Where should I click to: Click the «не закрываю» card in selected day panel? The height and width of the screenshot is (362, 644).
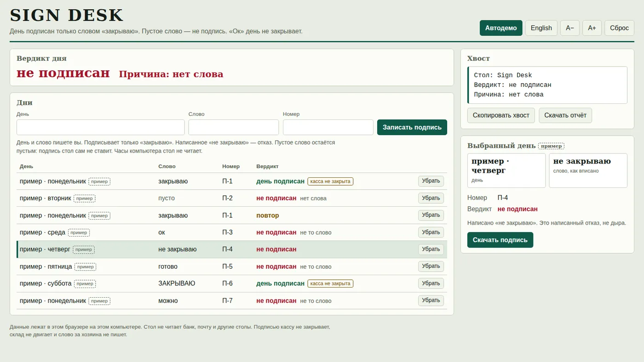[588, 170]
